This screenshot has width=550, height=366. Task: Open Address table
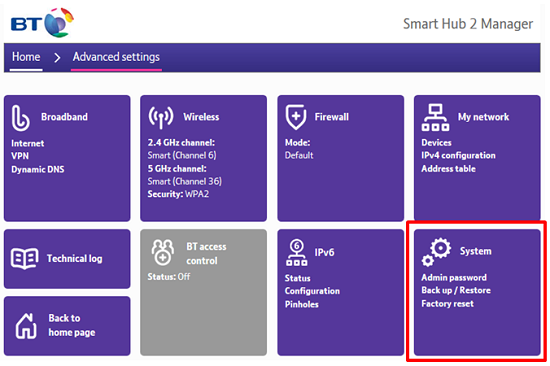[x=449, y=169]
